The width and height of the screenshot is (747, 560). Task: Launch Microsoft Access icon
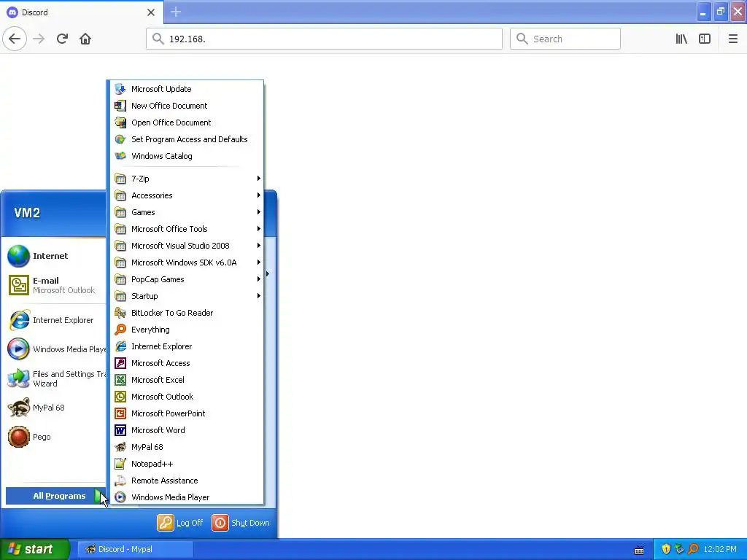120,363
